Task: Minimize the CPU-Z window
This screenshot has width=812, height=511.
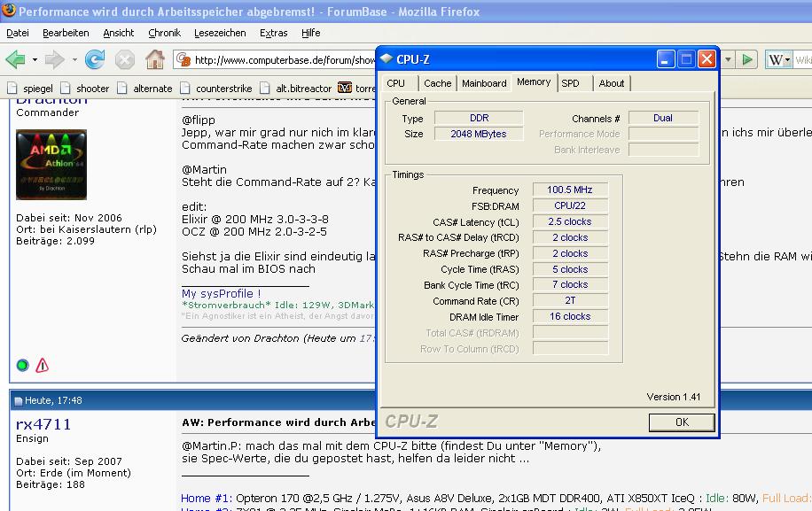Action: [666, 59]
